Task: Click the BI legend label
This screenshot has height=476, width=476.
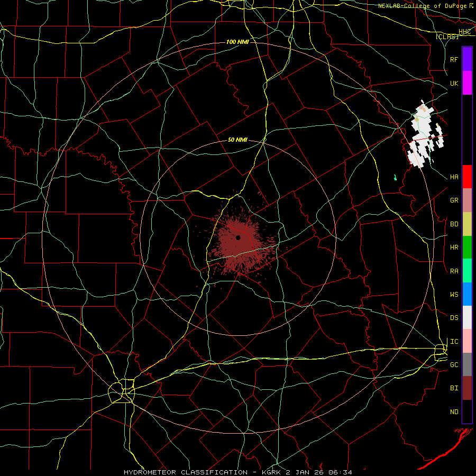Action: pos(454,388)
